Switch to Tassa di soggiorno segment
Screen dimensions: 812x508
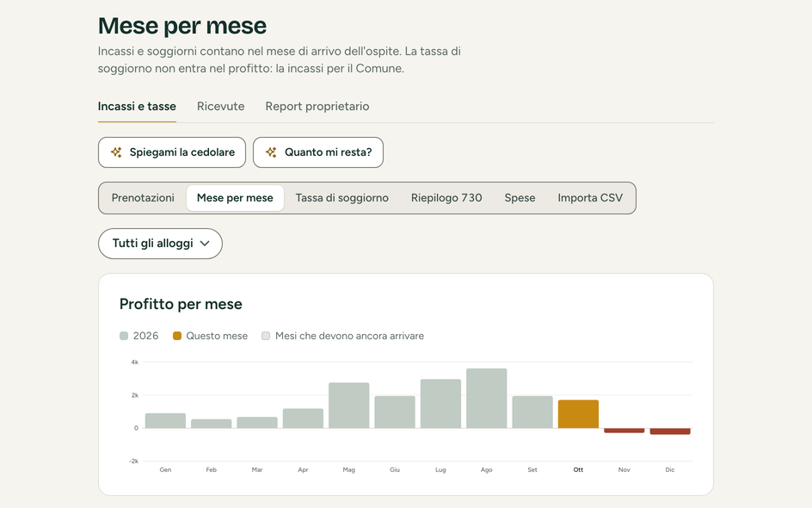click(x=341, y=198)
